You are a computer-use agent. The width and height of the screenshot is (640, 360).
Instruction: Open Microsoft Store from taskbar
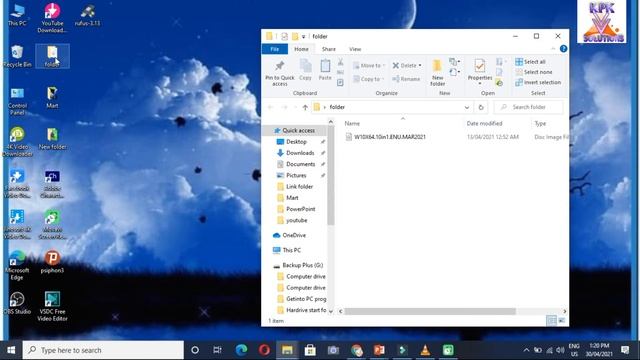coord(310,350)
